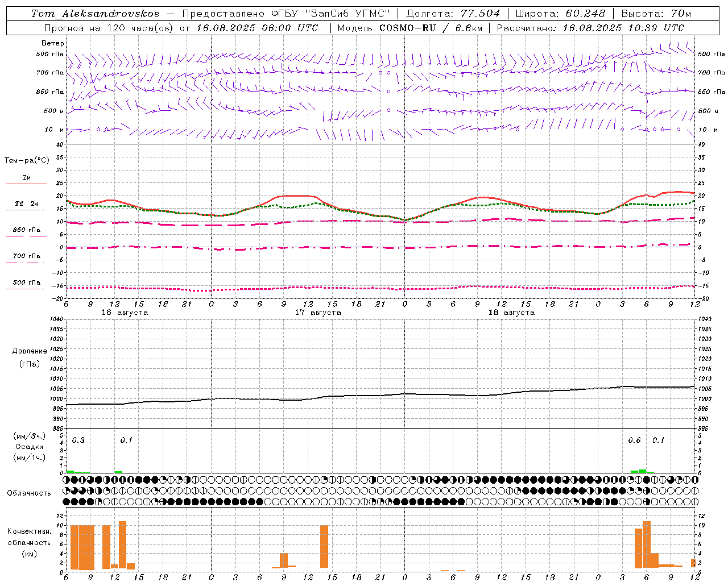Click the computed time 16.08.2025 10:39 UTC
The image size is (728, 582).
[623, 28]
